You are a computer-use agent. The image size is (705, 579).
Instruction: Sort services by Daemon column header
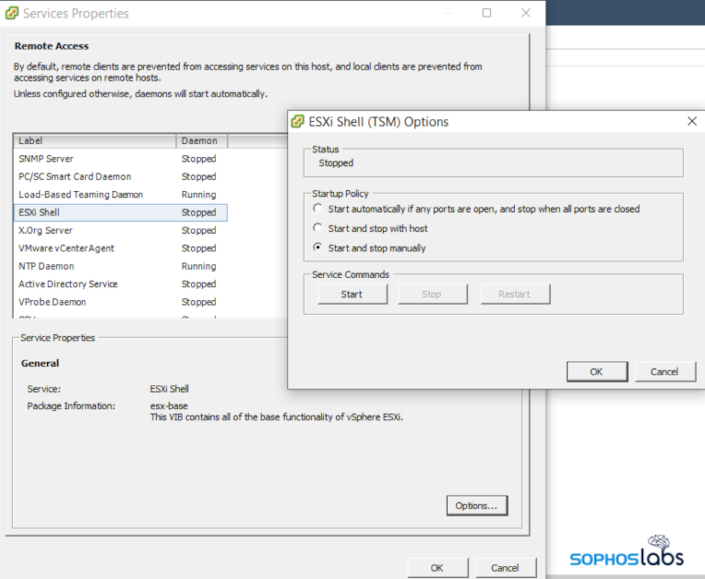pyautogui.click(x=200, y=141)
